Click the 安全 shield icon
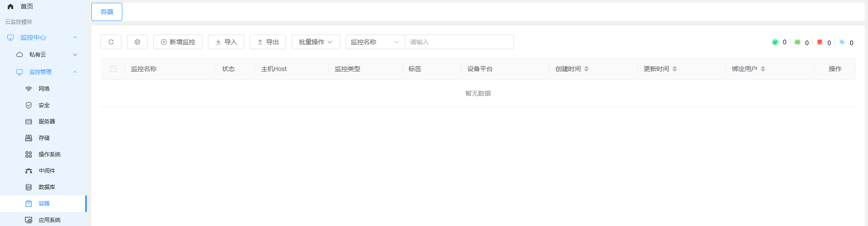The image size is (868, 226). click(x=29, y=105)
